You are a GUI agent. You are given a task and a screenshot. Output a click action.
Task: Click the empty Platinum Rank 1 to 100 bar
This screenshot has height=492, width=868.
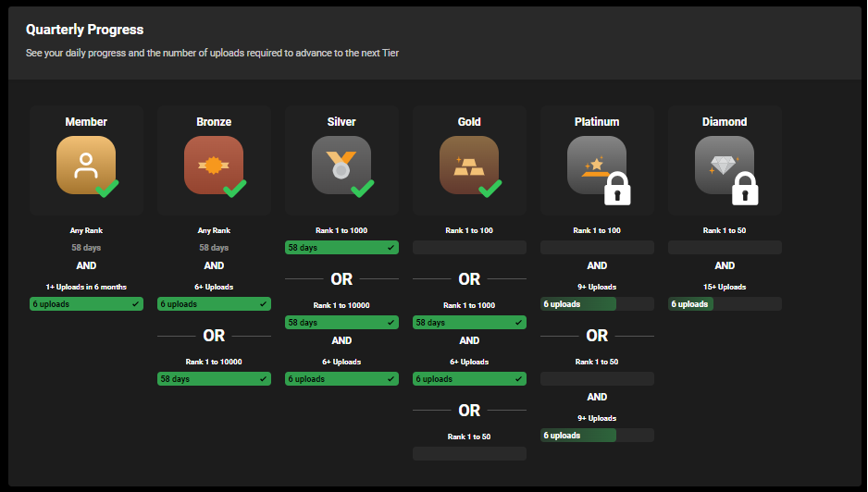pos(597,248)
